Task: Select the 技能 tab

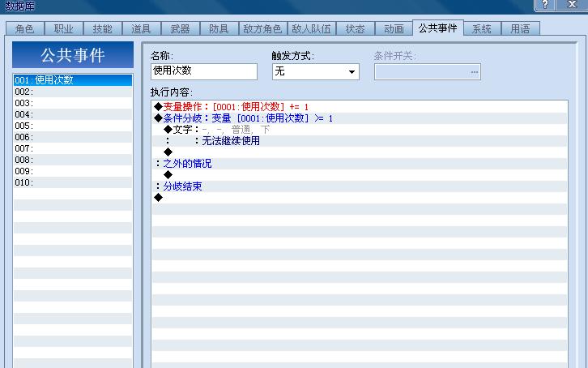Action: point(102,29)
